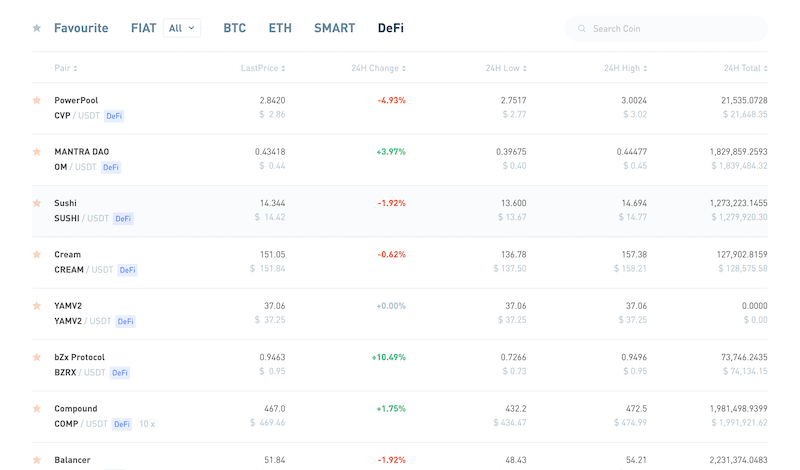Switch to the ETH market tab
800x470 pixels.
[280, 28]
